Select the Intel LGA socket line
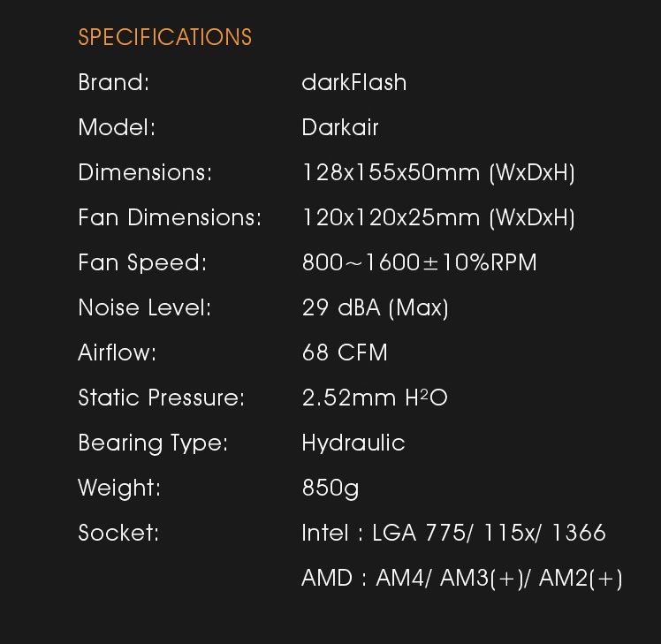 (x=453, y=533)
